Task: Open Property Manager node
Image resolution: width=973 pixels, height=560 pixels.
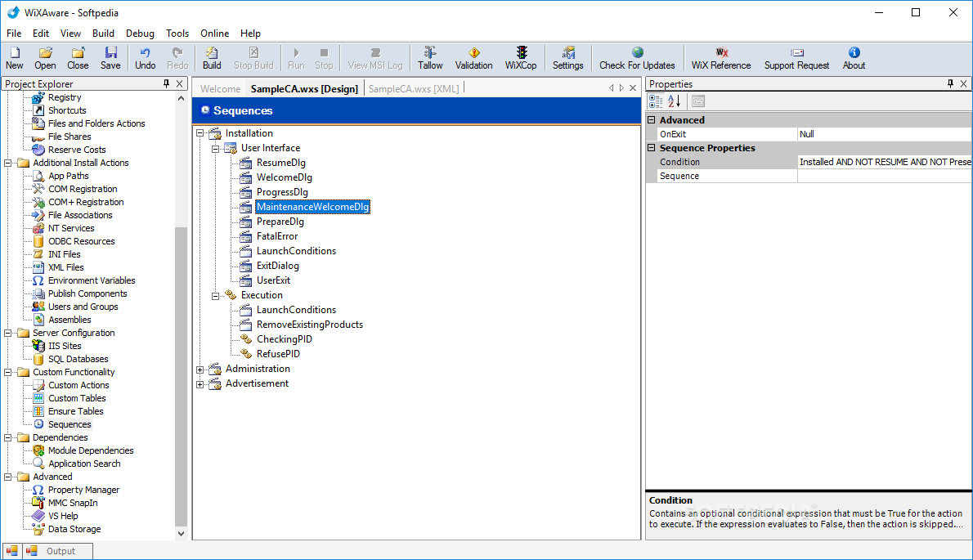Action: coord(83,490)
